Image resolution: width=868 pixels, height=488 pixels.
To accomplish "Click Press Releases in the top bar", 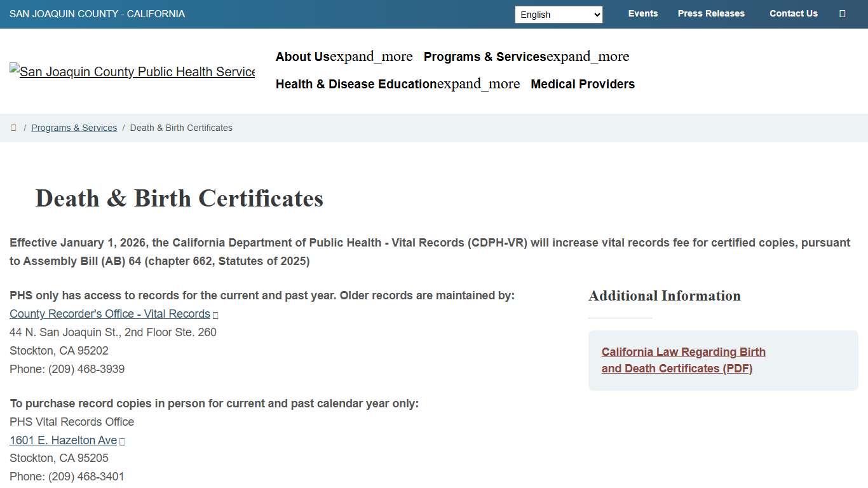I will 711,13.
